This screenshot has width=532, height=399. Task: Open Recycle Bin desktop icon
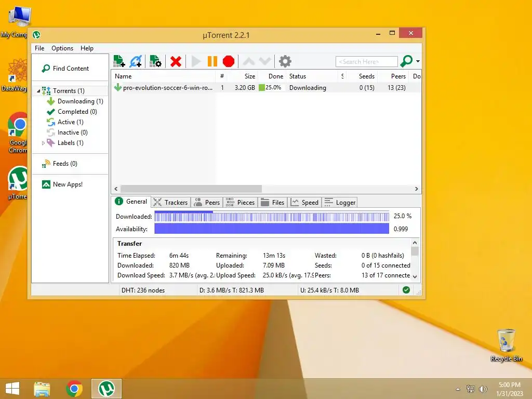coord(506,345)
